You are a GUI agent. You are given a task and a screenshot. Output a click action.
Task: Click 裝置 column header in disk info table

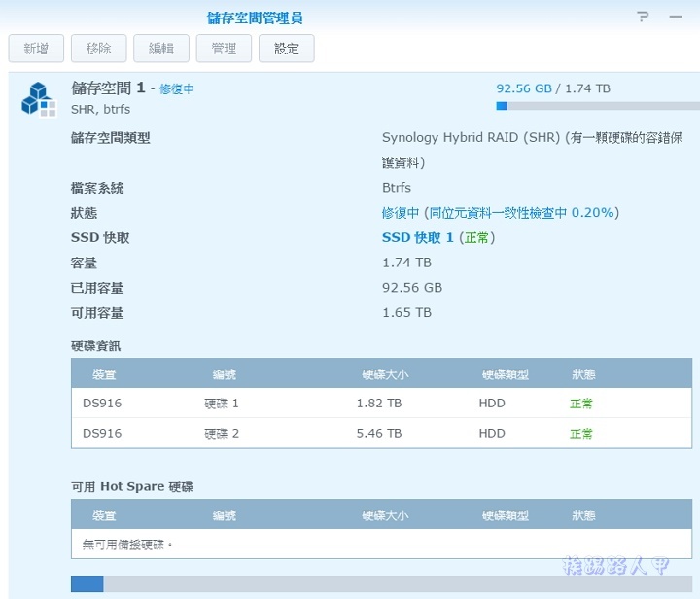[x=104, y=375]
